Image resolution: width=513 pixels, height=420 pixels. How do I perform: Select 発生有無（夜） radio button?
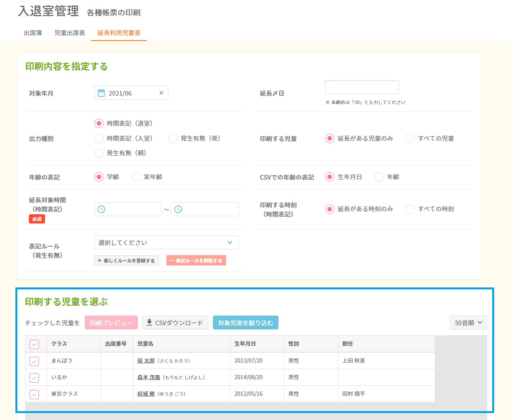click(173, 138)
